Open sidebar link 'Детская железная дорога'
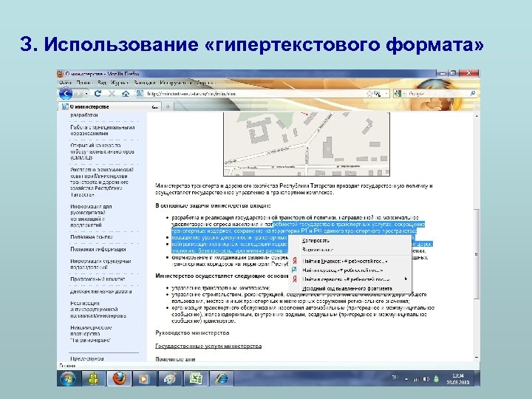Image resolution: width=532 pixels, height=399 pixels. [100, 291]
